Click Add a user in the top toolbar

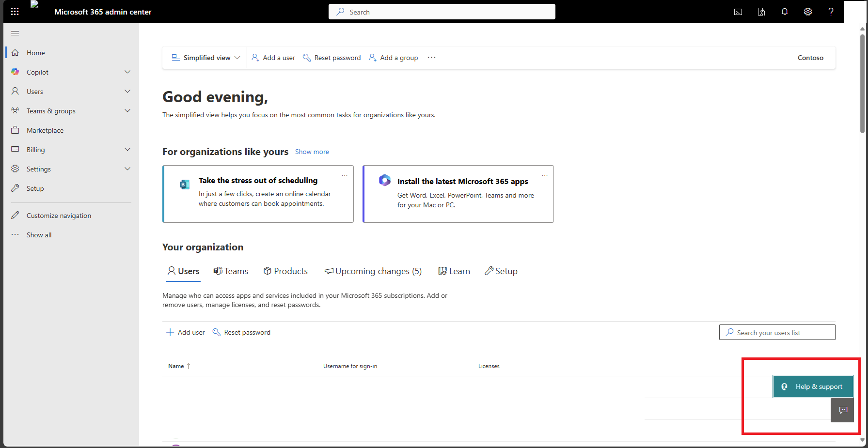pos(273,58)
